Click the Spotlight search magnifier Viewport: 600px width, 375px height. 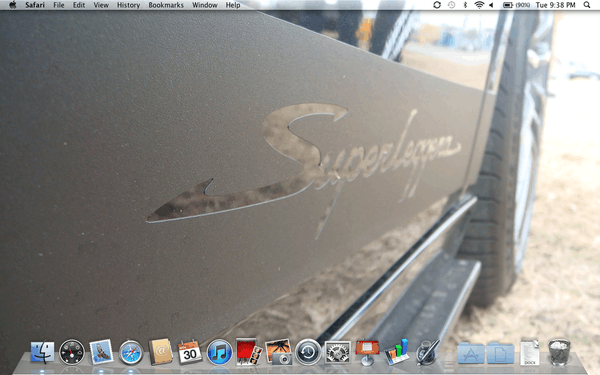pos(587,5)
